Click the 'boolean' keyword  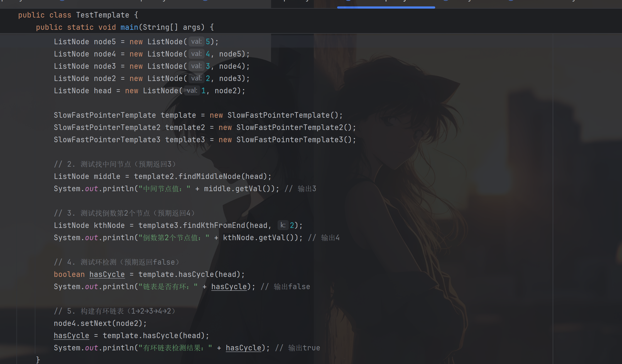pos(69,274)
